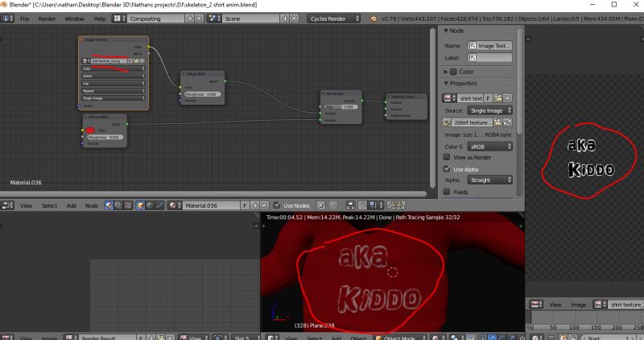
Task: Disable the Use Alpha checkbox
Action: click(x=447, y=168)
